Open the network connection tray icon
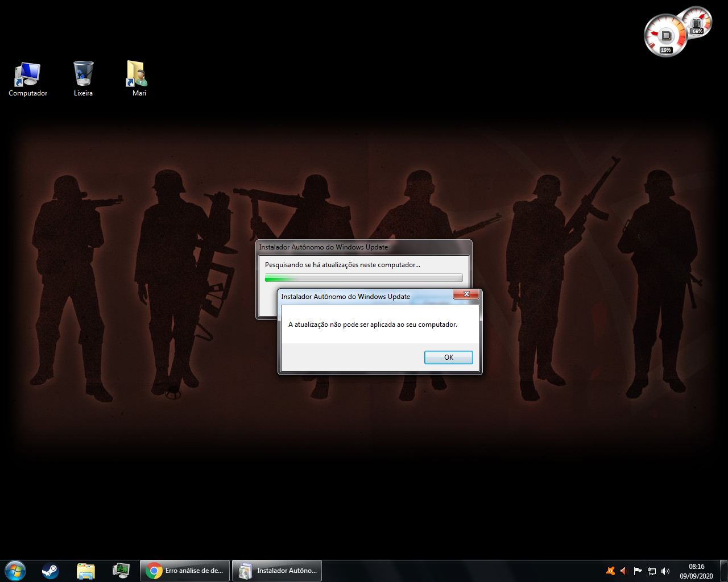The width and height of the screenshot is (728, 582). (652, 571)
